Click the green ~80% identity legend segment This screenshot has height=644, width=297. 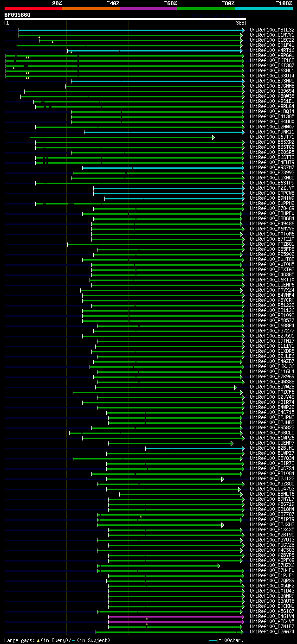206,8
